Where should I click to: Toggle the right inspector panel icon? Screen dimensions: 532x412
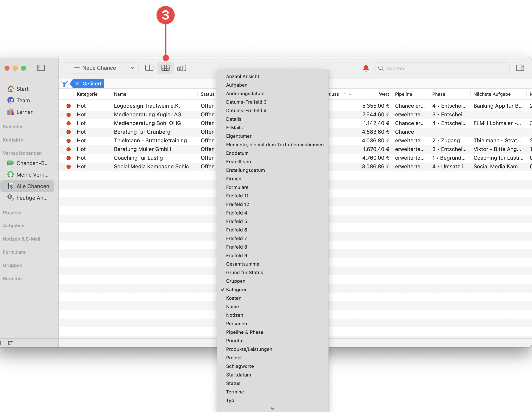(x=520, y=68)
